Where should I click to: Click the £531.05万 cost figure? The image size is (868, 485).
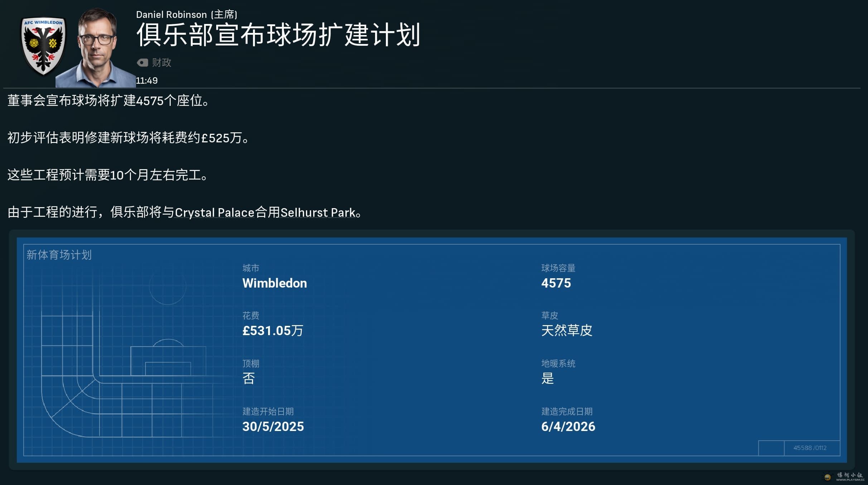point(273,330)
